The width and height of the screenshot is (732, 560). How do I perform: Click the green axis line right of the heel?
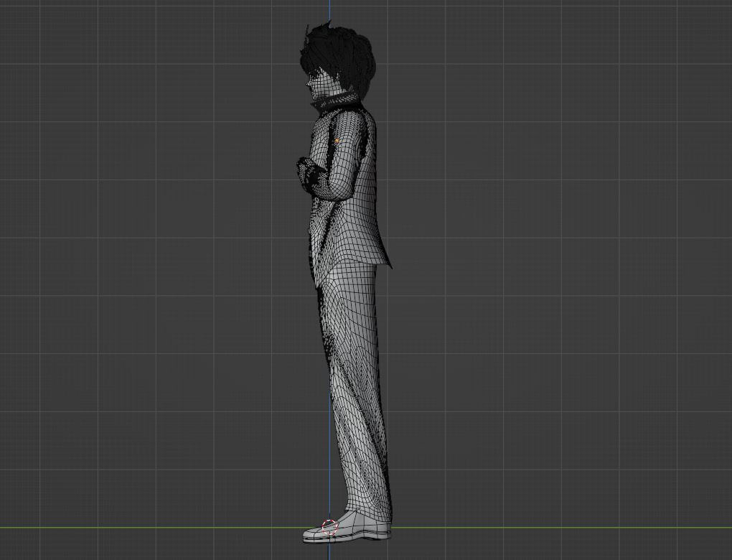point(538,528)
